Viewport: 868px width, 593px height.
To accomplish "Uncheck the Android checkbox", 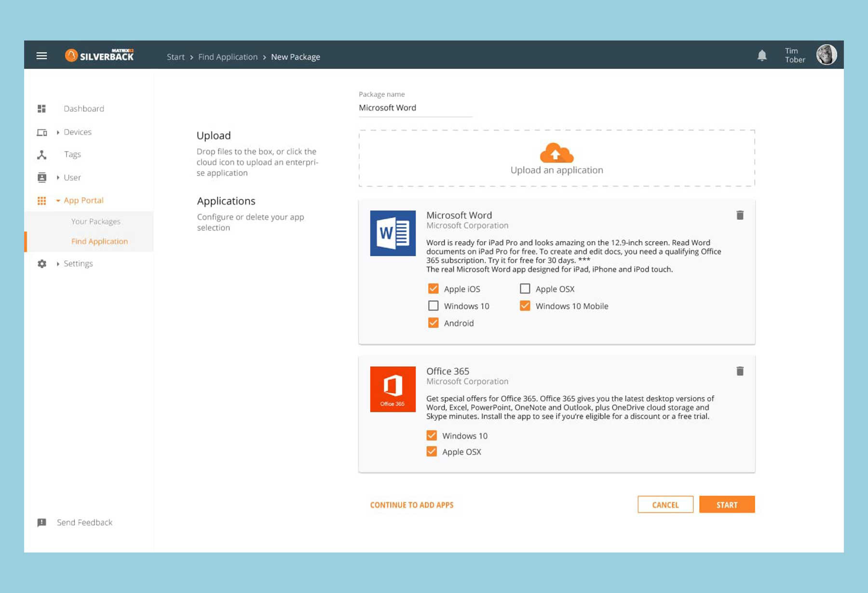I will pos(433,323).
